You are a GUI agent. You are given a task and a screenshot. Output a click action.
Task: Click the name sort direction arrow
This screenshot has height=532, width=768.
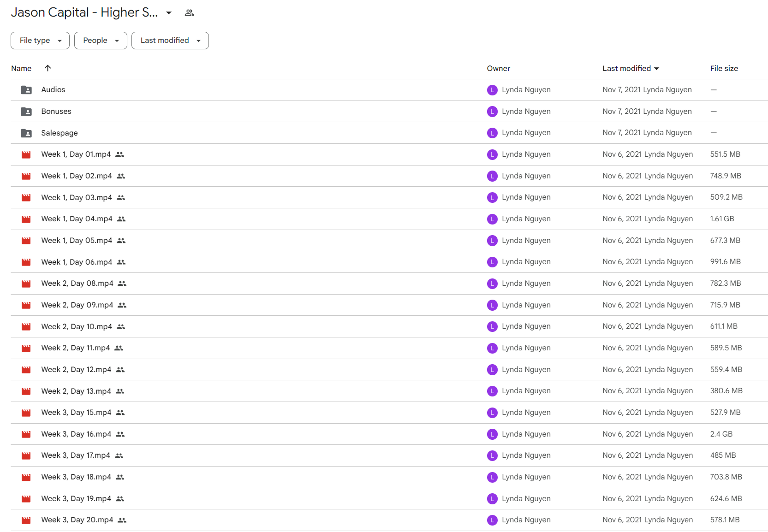point(48,68)
